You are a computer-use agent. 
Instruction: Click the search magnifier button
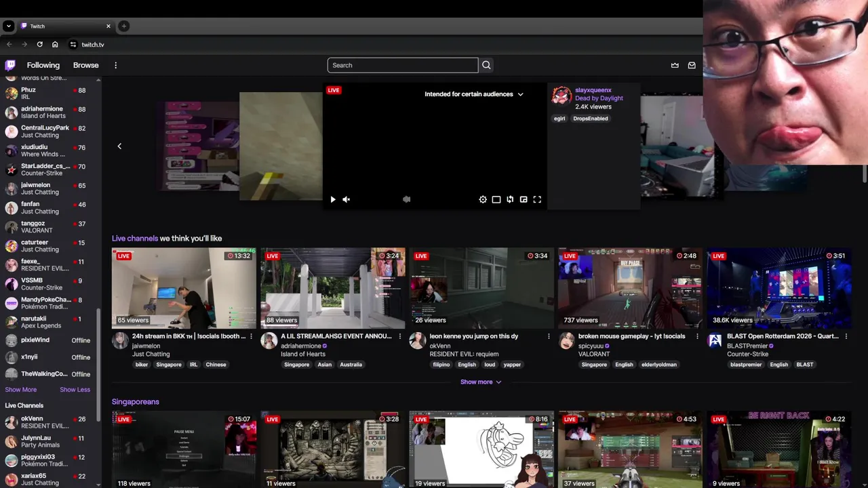(x=486, y=65)
